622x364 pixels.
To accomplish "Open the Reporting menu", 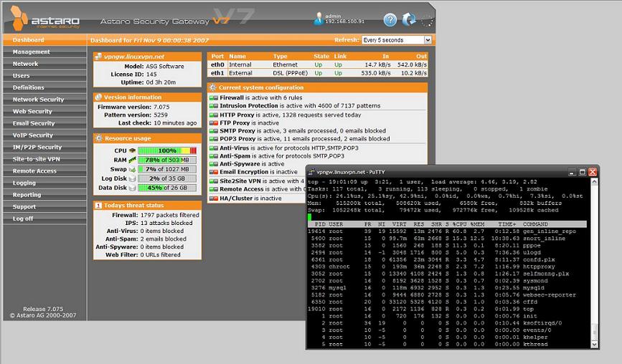I will pos(44,194).
